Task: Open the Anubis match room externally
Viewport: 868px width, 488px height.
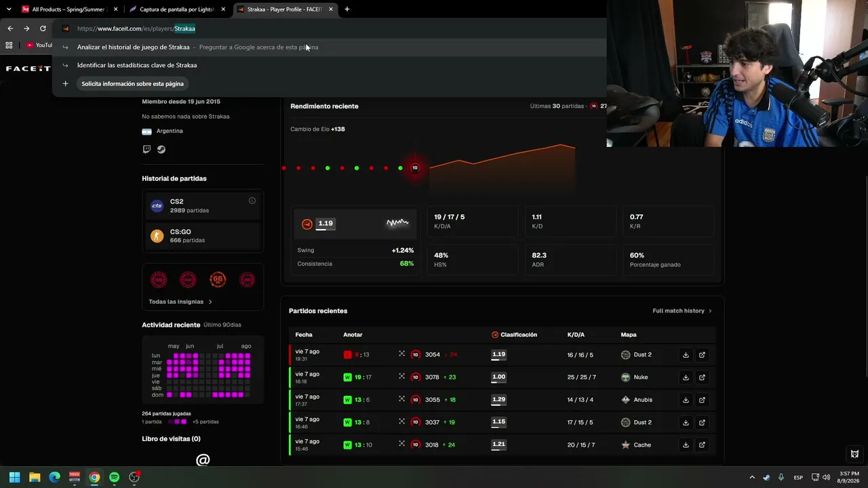Action: tap(702, 400)
